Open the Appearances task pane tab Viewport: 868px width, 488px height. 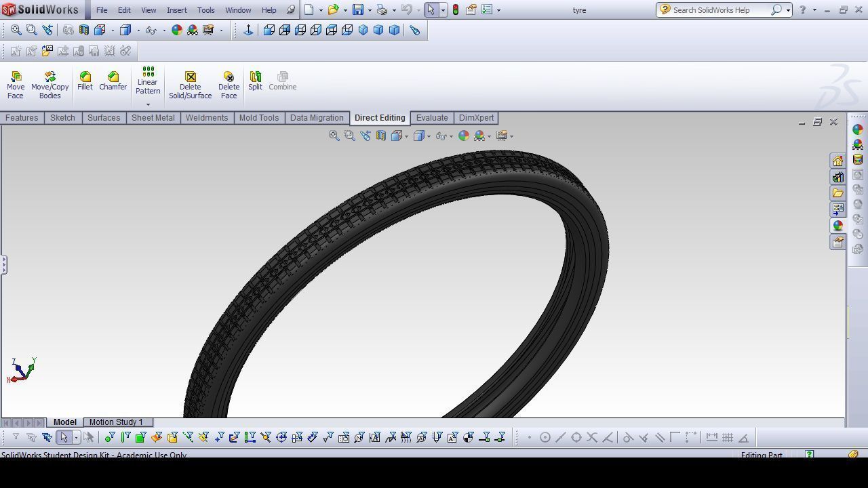[x=838, y=226]
